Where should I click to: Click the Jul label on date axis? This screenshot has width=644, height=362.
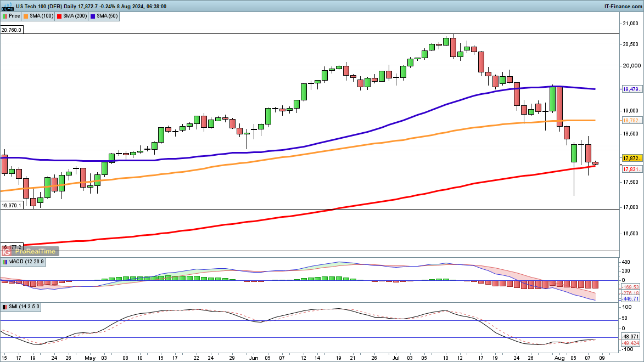tap(395, 358)
